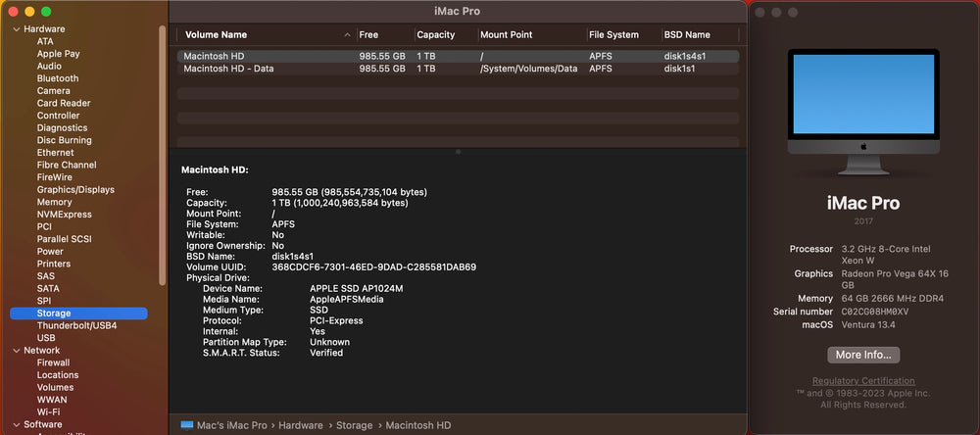This screenshot has width=980, height=435.
Task: Click the split-pane divider handle dot
Action: 458,151
